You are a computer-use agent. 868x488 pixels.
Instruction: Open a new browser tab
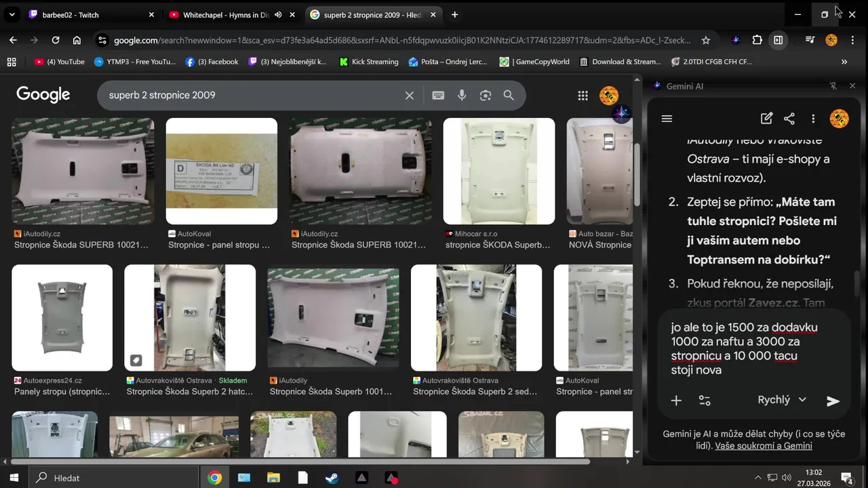tap(454, 15)
